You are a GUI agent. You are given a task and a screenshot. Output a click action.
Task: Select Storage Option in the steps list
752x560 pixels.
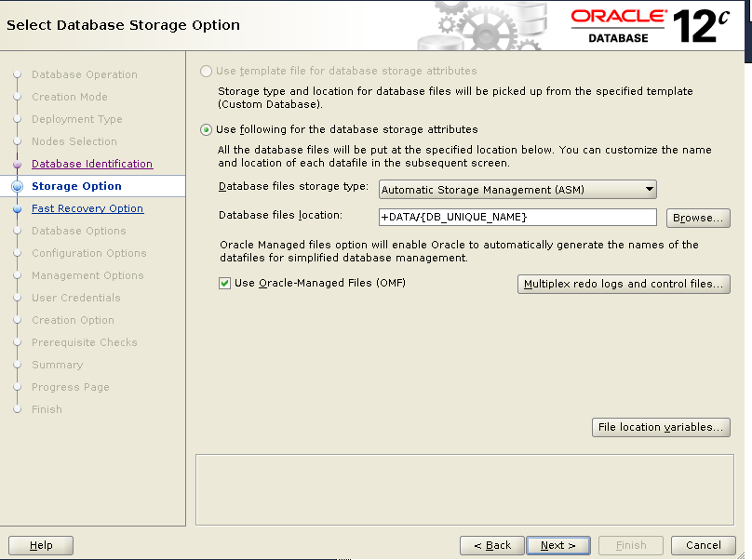(x=76, y=186)
